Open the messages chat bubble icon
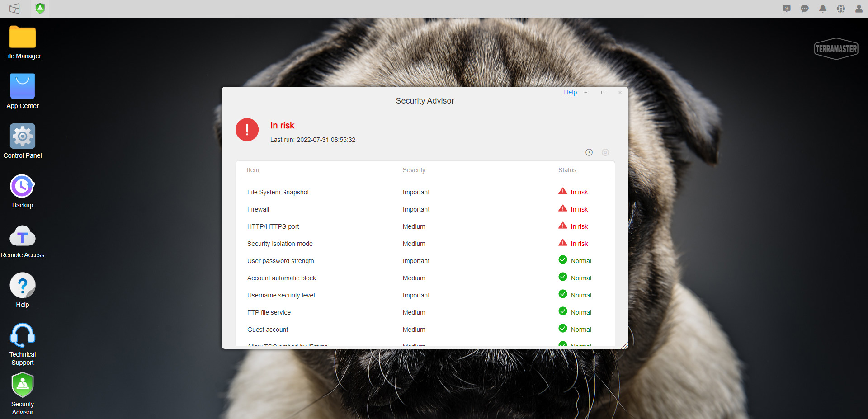 [804, 9]
